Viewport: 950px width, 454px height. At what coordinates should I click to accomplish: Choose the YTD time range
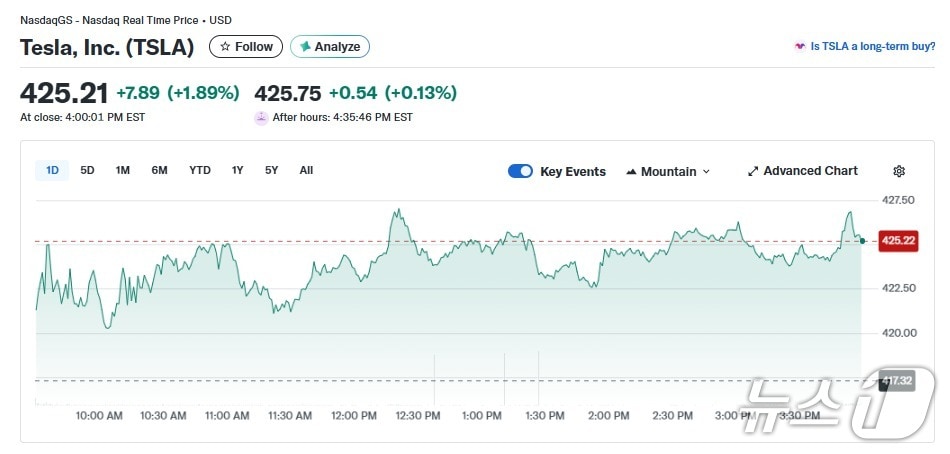pos(200,170)
